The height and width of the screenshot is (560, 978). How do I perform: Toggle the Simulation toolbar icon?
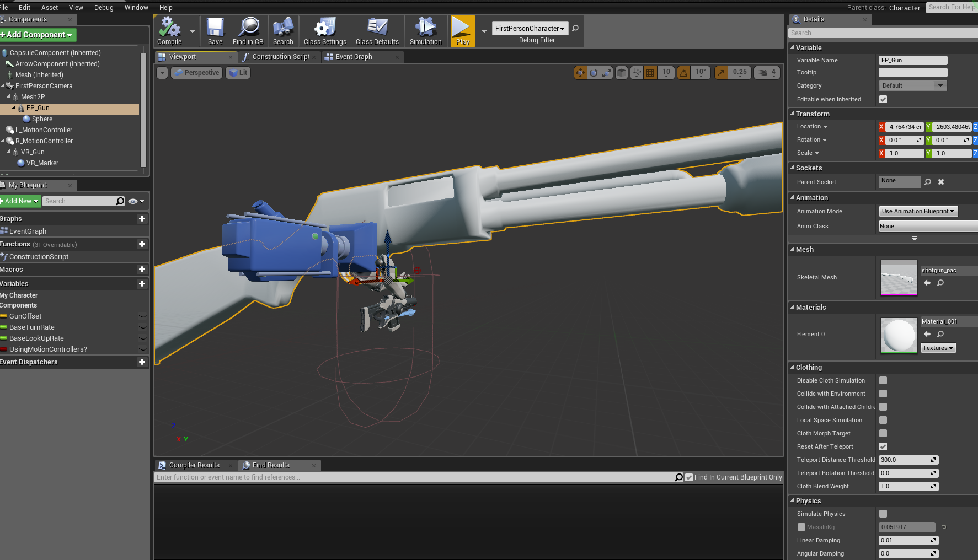tap(425, 31)
